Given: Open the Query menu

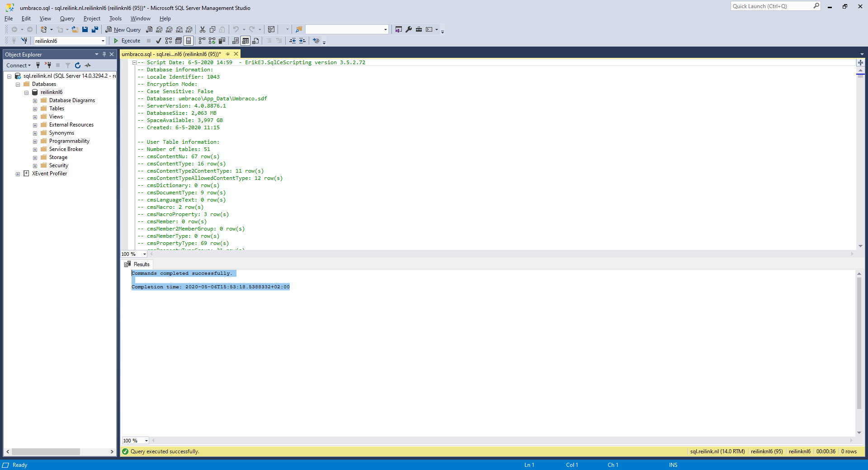Looking at the screenshot, I should tap(67, 19).
